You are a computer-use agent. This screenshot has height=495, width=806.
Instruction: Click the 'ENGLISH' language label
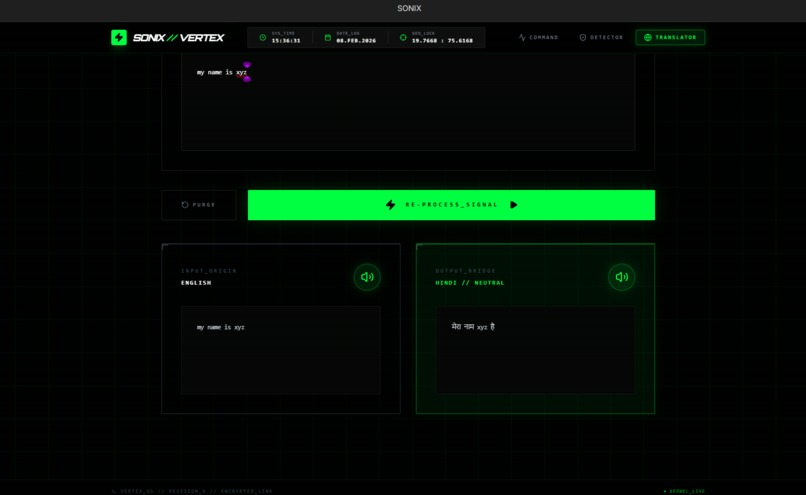coord(196,283)
